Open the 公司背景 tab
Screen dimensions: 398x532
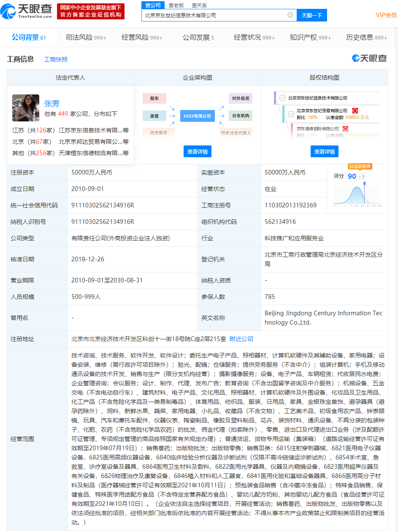coord(29,38)
